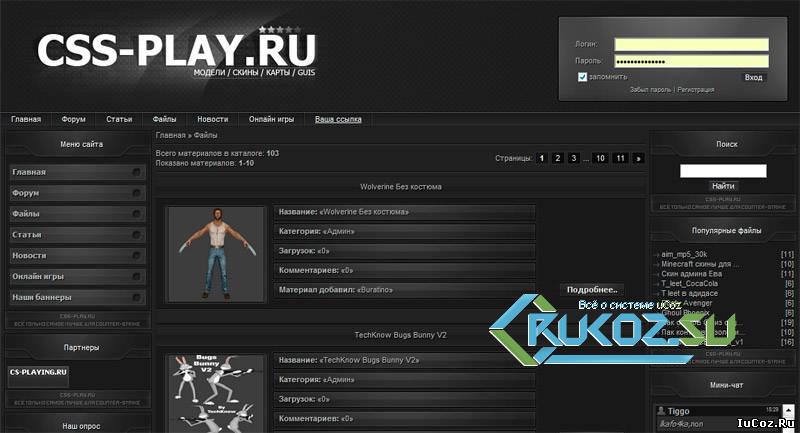The height and width of the screenshot is (433, 800).
Task: Click the Подробнее.. button for Wolverine
Action: tap(592, 290)
